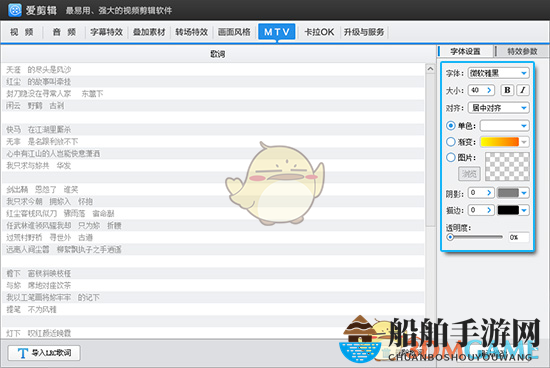The height and width of the screenshot is (368, 550).
Task: Increase outline value with arrow stepper
Action: pyautogui.click(x=489, y=210)
